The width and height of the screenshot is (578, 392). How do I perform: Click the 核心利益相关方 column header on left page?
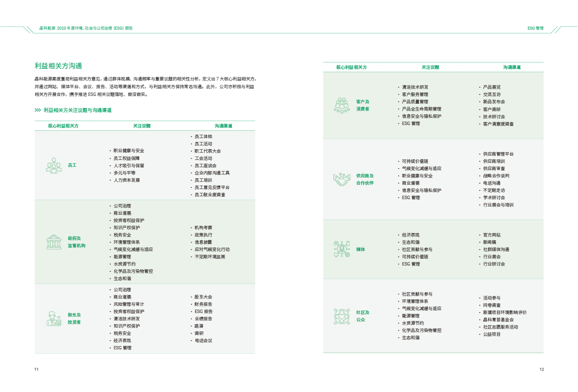(x=63, y=125)
